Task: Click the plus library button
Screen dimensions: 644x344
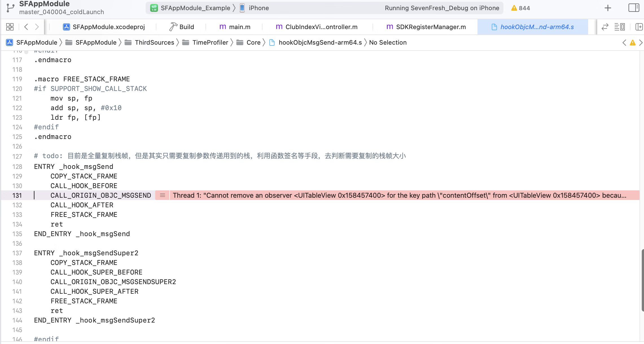Action: tap(608, 8)
